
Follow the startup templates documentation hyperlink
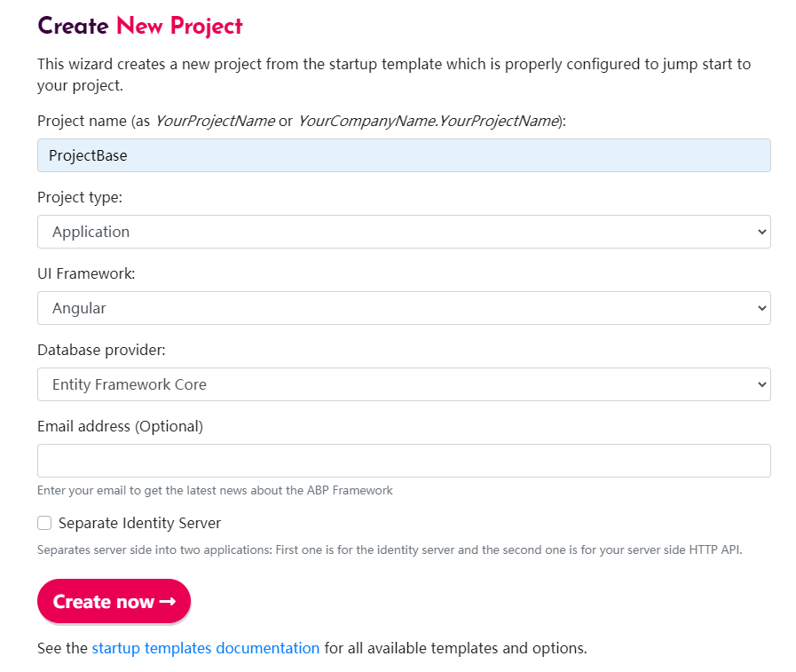(x=205, y=648)
